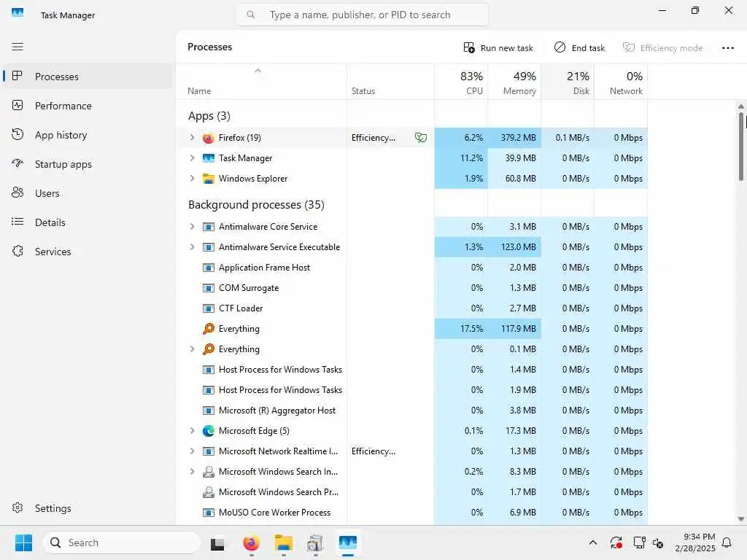Viewport: 747px width, 560px height.
Task: Click the Task Manager process icon
Action: point(208,158)
